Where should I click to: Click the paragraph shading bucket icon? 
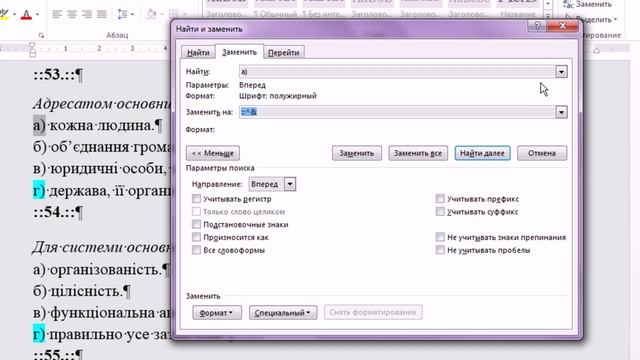coord(151,14)
